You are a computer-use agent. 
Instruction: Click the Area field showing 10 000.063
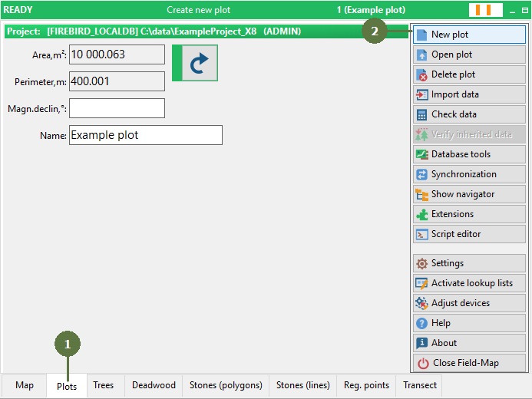point(117,54)
